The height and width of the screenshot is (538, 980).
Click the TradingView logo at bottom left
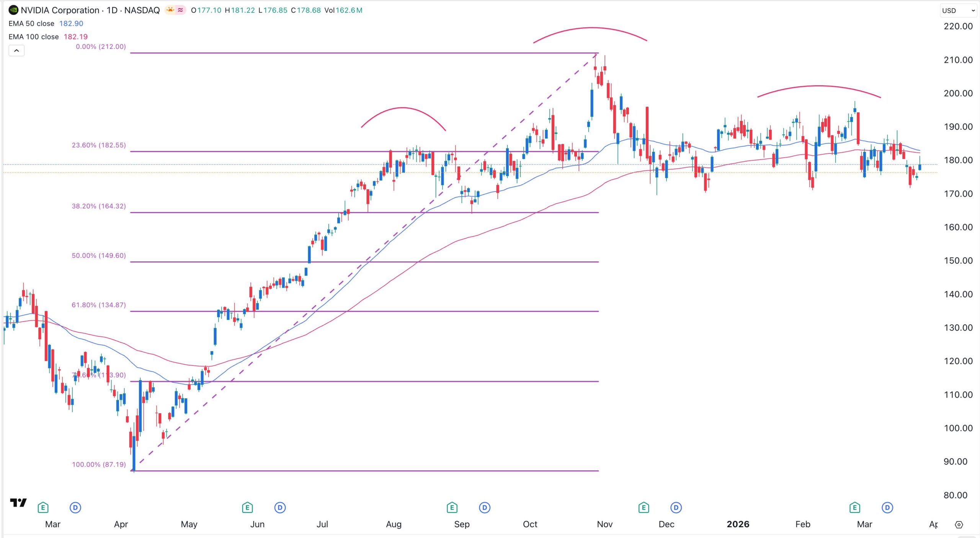pos(18,504)
